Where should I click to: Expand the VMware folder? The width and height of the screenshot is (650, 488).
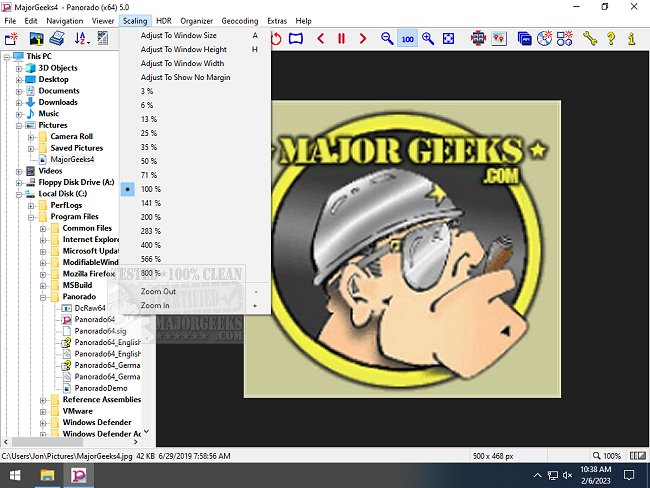click(x=43, y=412)
